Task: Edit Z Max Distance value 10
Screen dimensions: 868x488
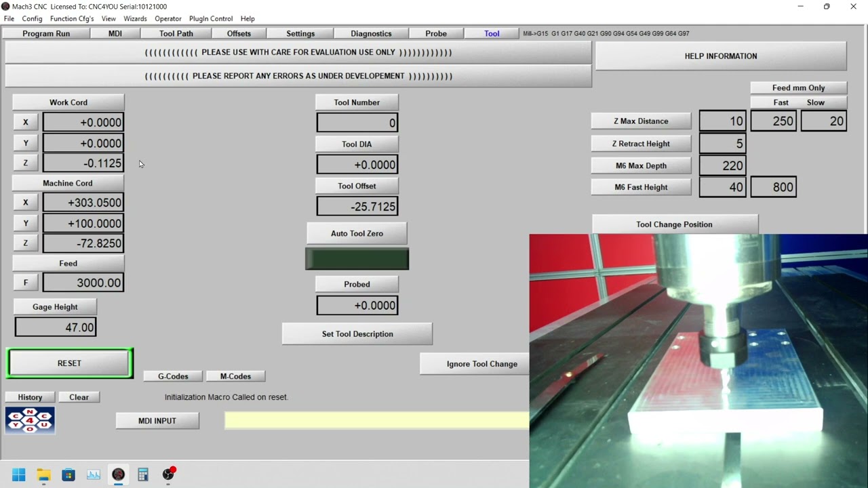Action: click(723, 121)
